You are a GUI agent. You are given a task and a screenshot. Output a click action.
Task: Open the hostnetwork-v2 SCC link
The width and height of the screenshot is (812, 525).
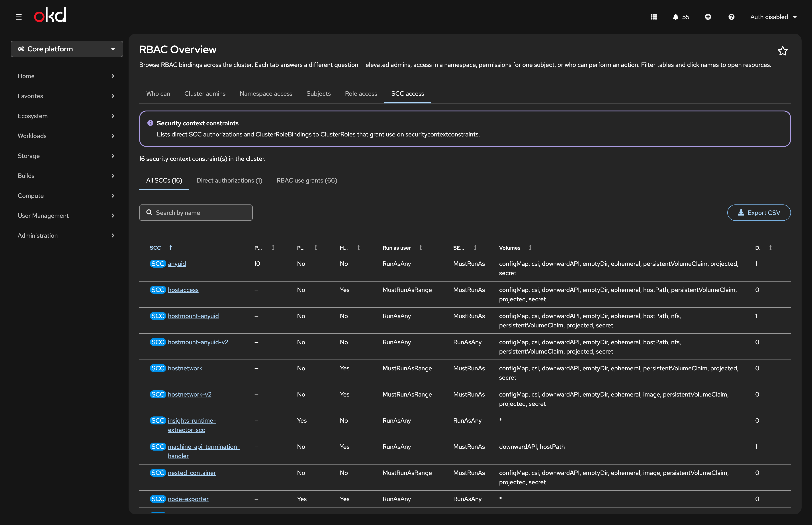189,394
